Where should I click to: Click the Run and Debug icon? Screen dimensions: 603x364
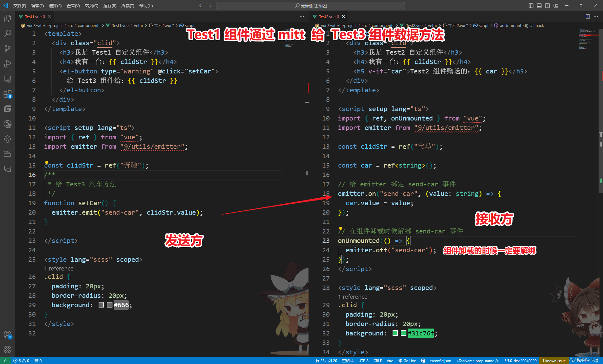[8, 64]
